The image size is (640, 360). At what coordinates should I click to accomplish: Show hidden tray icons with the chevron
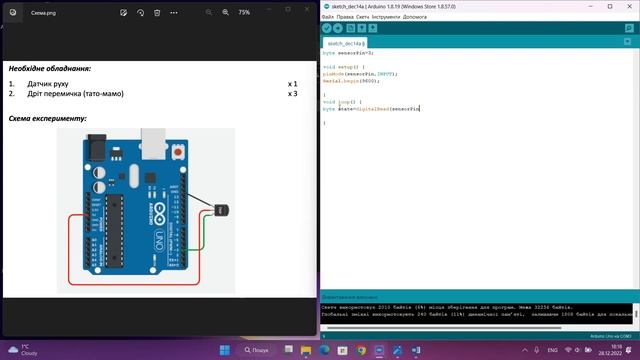[524, 350]
